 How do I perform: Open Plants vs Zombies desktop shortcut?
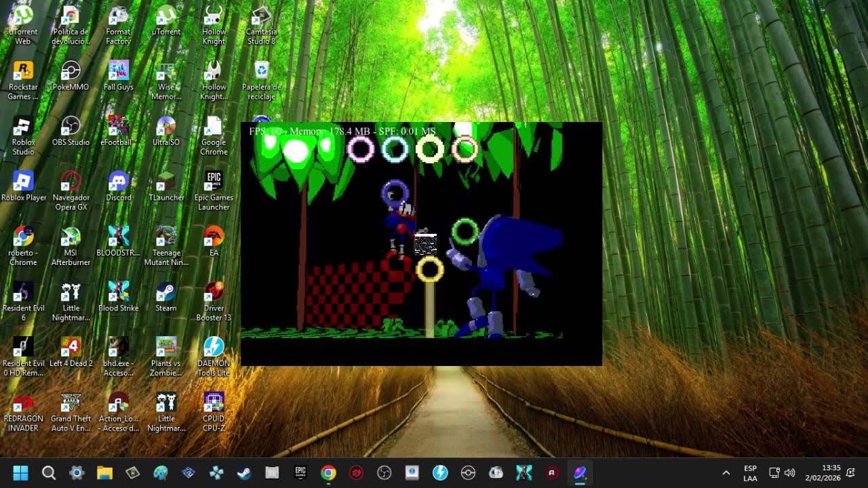tap(166, 357)
